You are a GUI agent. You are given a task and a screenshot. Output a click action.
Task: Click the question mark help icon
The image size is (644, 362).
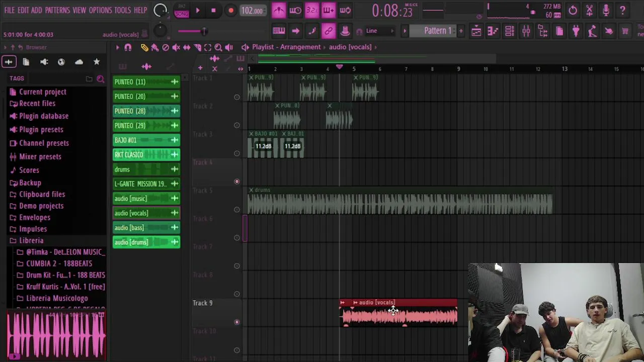622,10
